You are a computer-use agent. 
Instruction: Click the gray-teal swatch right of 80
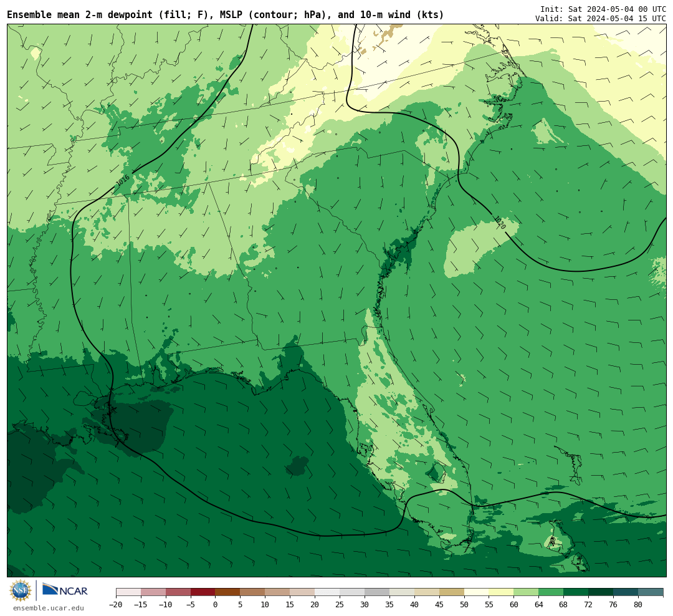[651, 592]
